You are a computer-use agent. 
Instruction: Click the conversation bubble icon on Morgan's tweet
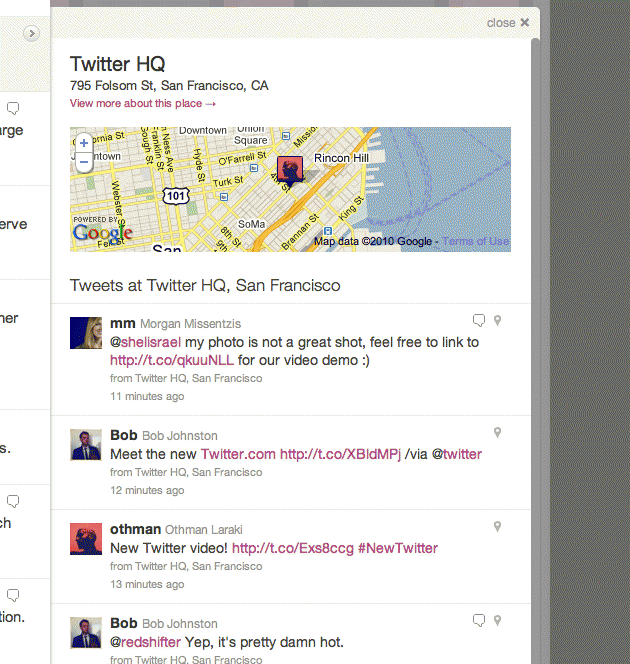click(479, 321)
